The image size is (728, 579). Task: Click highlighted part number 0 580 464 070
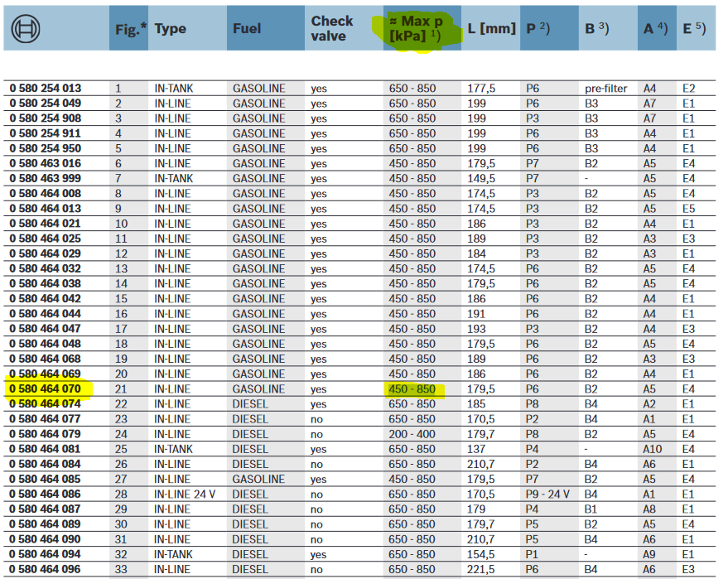point(46,389)
